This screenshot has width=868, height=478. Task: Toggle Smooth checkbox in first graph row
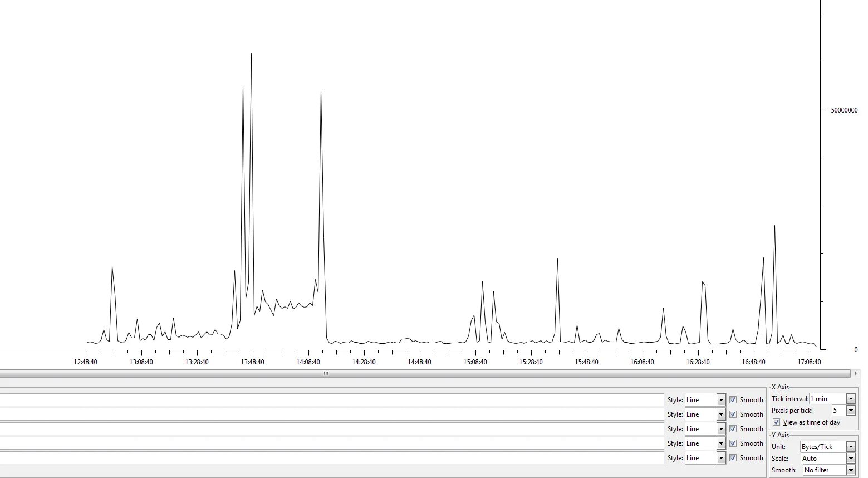pos(733,400)
